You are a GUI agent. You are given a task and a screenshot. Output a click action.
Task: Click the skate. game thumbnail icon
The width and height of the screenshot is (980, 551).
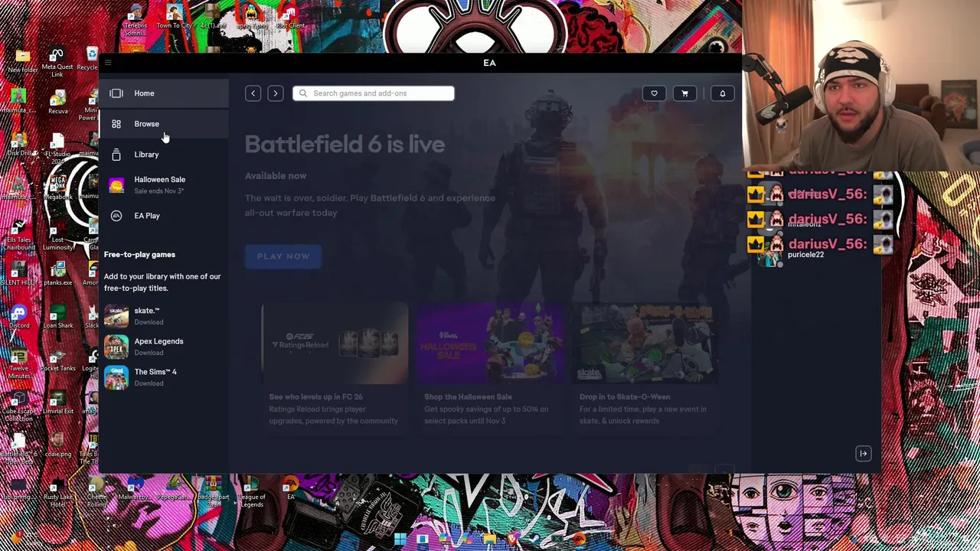point(116,315)
